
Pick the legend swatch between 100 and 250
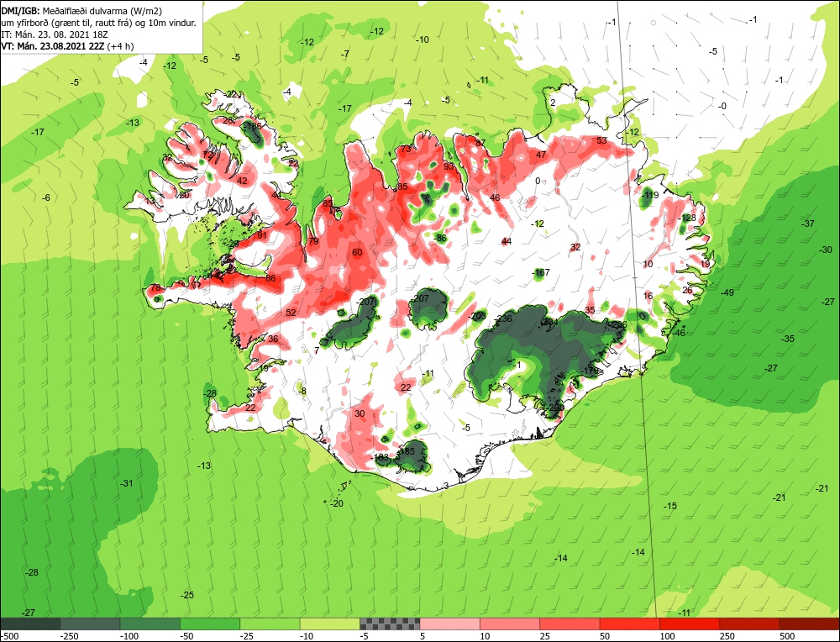(x=690, y=624)
